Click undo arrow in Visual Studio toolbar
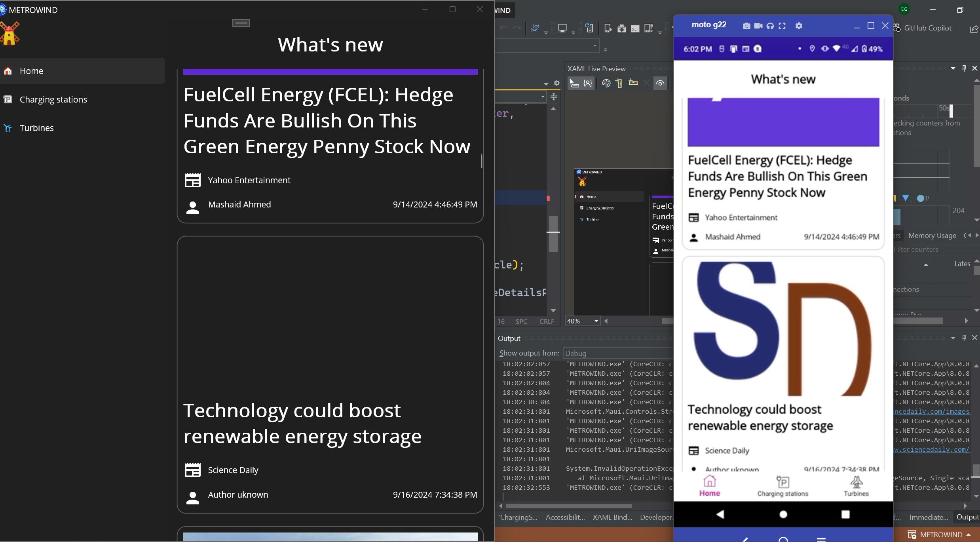 (x=503, y=28)
